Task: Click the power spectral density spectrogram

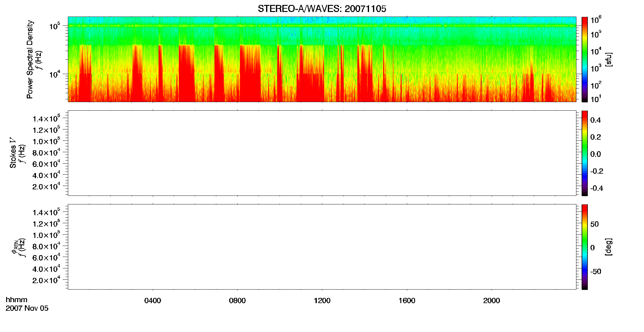Action: [322, 59]
